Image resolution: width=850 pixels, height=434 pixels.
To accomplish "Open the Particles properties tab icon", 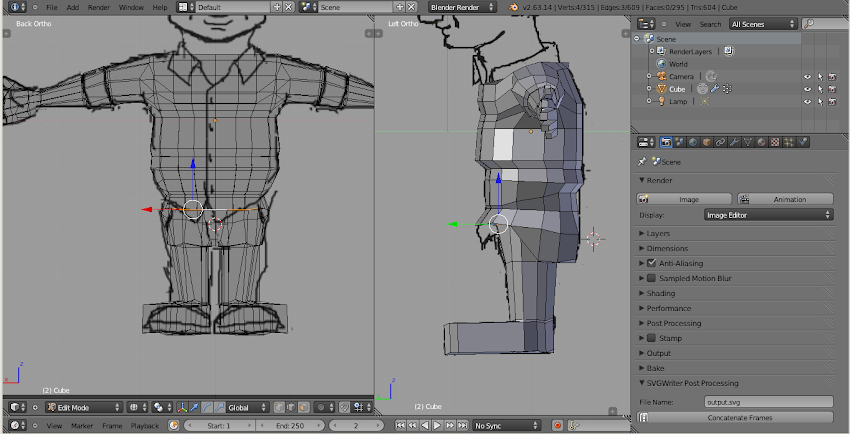I will [789, 142].
